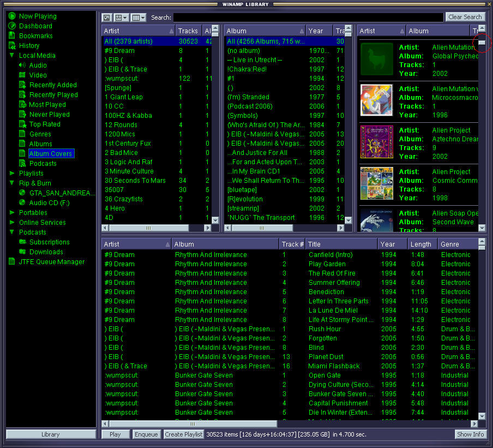Click the History sidebar icon
Image resolution: width=493 pixels, height=448 pixels.
click(12, 46)
